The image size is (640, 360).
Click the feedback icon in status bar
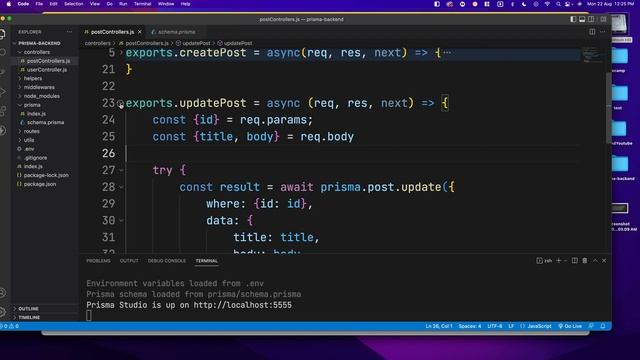click(x=591, y=326)
